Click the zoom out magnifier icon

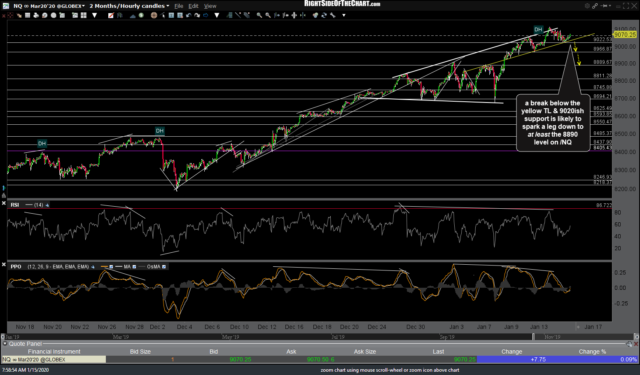click(268, 16)
